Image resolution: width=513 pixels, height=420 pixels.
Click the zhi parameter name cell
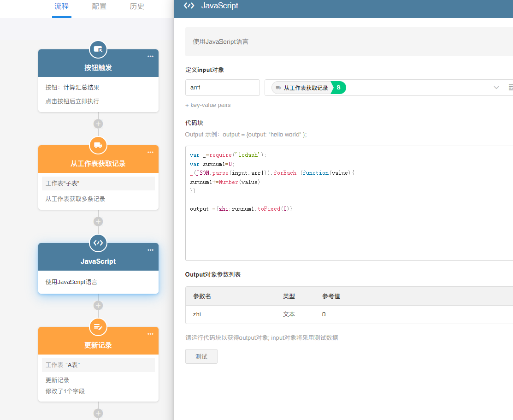point(197,314)
